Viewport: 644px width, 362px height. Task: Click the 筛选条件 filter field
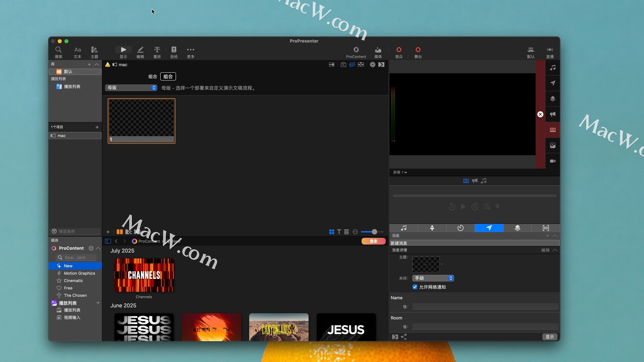coord(75,231)
